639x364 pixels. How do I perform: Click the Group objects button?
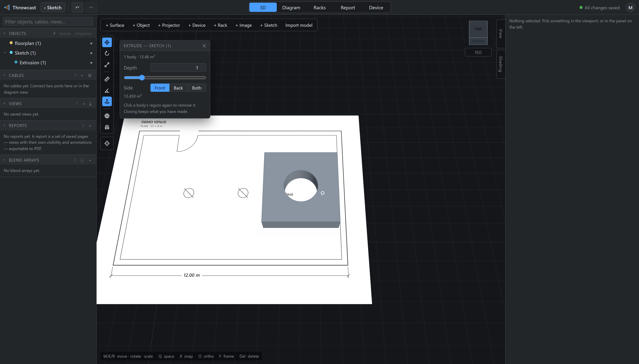pos(65,33)
